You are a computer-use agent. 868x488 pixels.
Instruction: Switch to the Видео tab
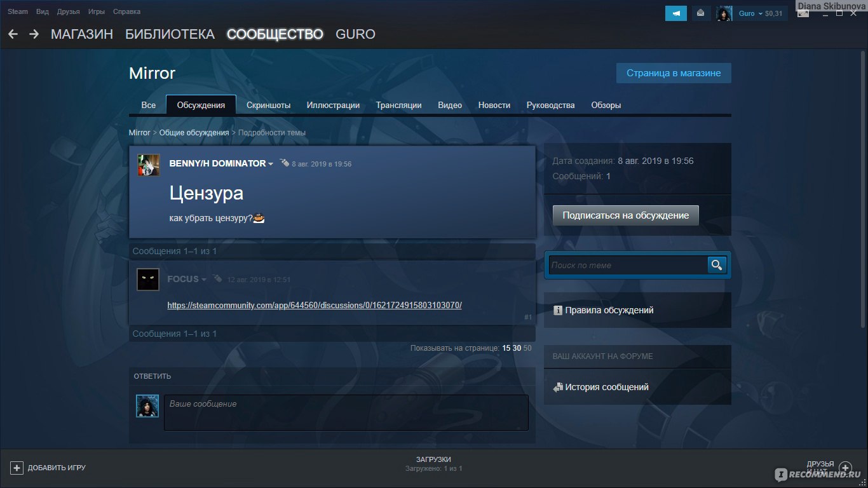450,105
